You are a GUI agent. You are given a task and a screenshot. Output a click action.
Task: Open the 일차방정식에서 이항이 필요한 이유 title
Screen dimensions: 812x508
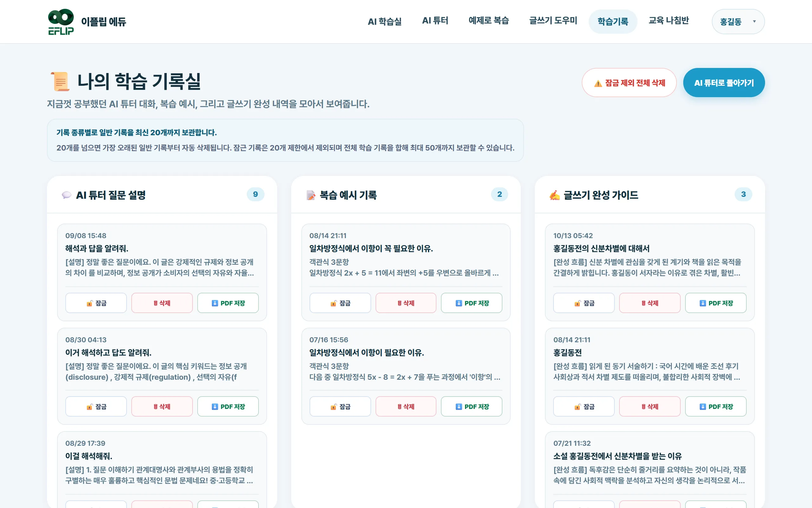click(366, 352)
